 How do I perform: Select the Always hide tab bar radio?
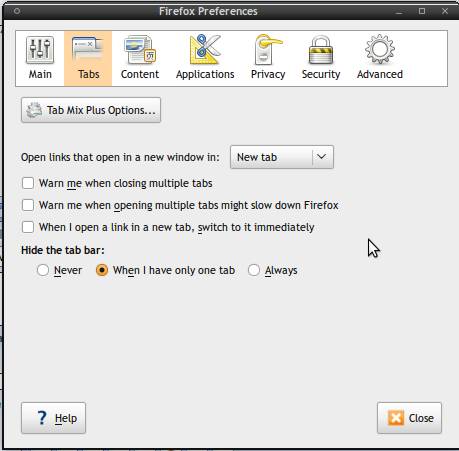click(x=254, y=270)
